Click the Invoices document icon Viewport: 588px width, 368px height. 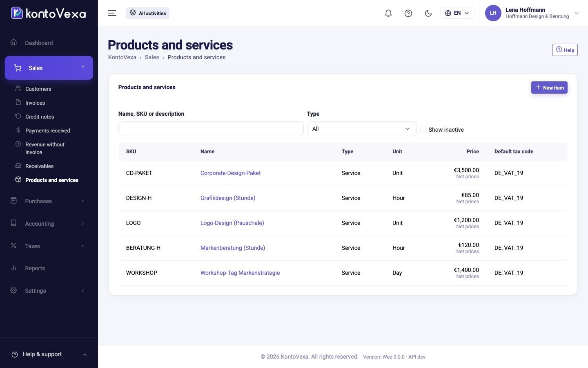click(18, 102)
